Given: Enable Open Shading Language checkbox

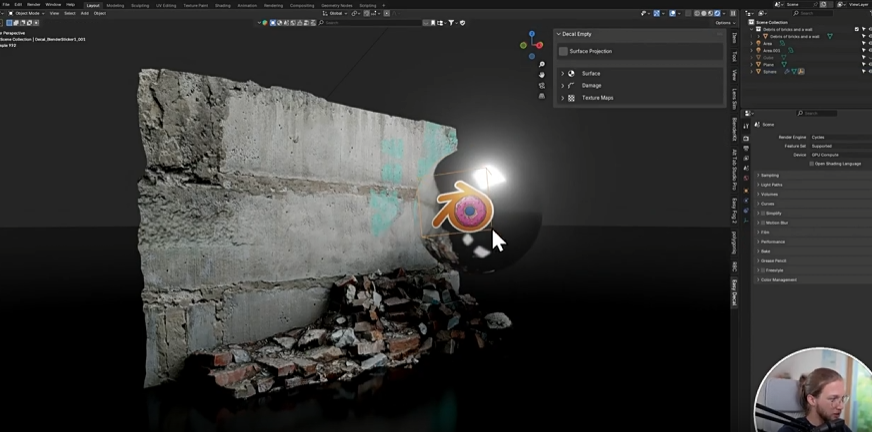Looking at the screenshot, I should point(811,164).
